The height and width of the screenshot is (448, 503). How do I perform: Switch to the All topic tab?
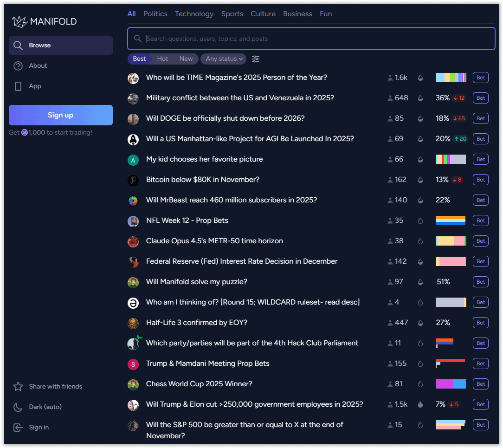[131, 14]
